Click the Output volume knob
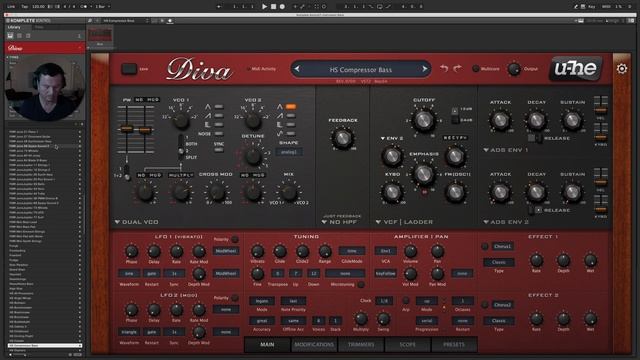This screenshot has width=640, height=360. 513,69
